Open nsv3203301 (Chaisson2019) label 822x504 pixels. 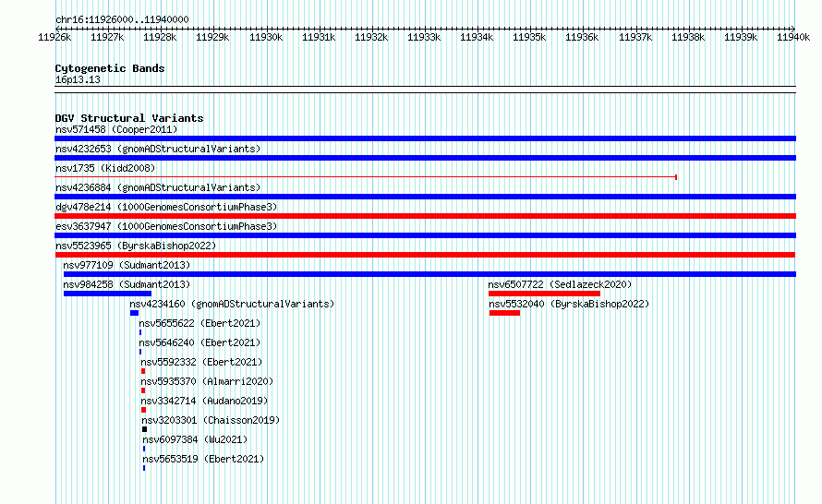click(211, 420)
